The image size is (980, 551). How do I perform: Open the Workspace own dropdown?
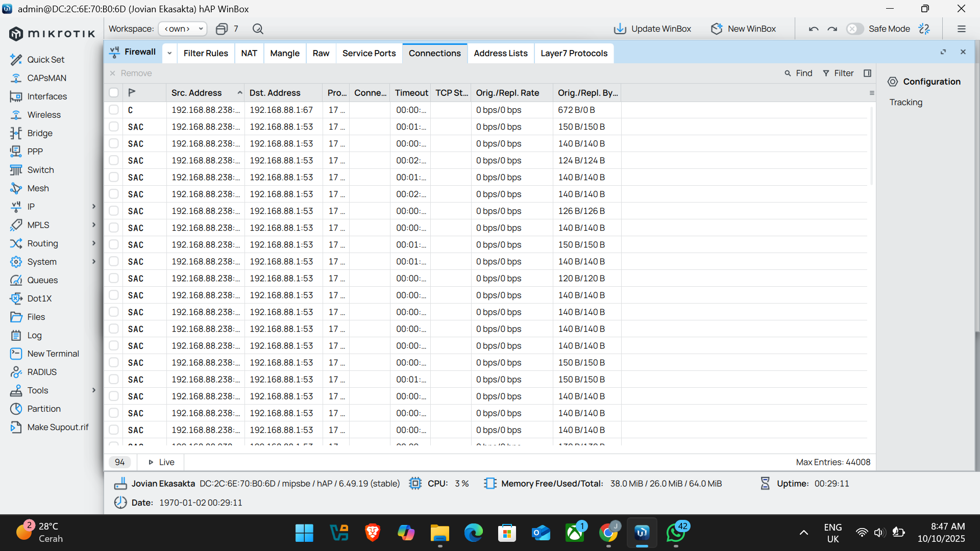coord(182,29)
